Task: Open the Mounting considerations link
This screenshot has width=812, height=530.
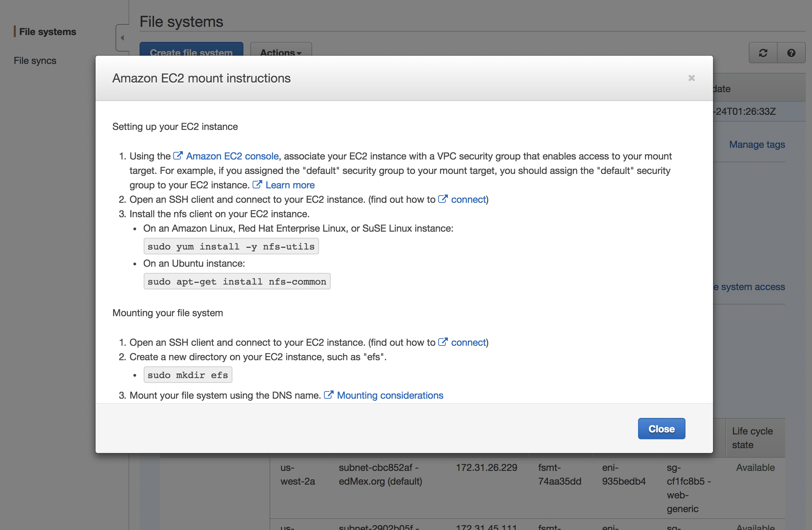Action: click(x=390, y=395)
